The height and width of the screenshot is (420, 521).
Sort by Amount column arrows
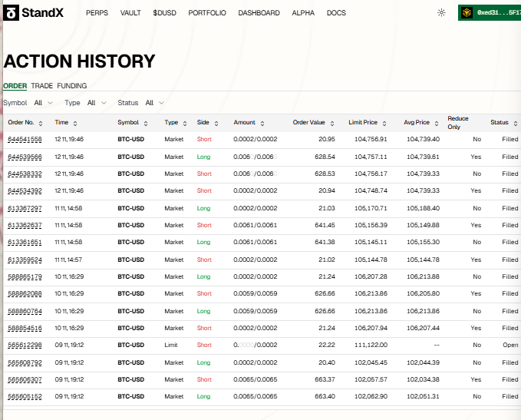click(262, 124)
